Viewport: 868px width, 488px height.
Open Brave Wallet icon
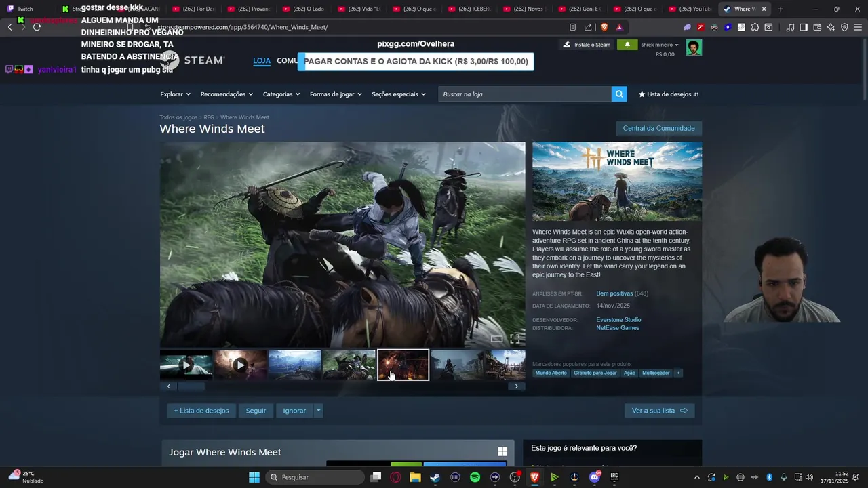[817, 27]
